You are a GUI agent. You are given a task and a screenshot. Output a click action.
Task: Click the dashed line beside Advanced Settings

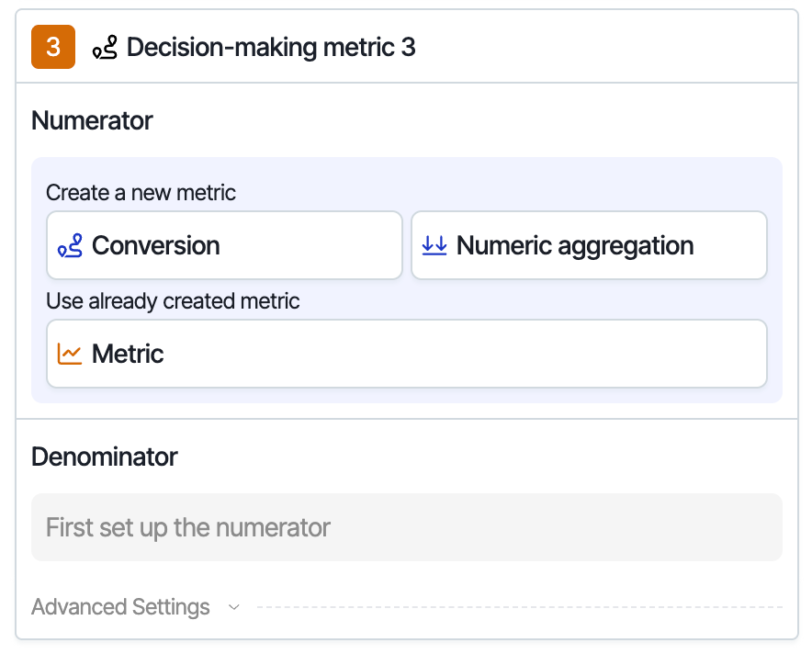(519, 607)
